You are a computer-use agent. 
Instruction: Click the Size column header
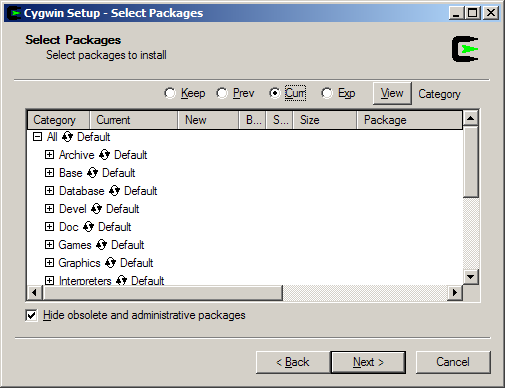click(x=325, y=120)
